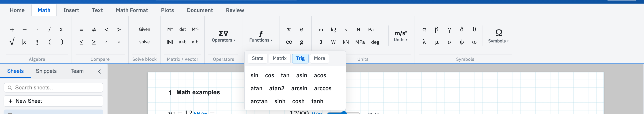Insert Greek letter alpha

click(x=424, y=30)
